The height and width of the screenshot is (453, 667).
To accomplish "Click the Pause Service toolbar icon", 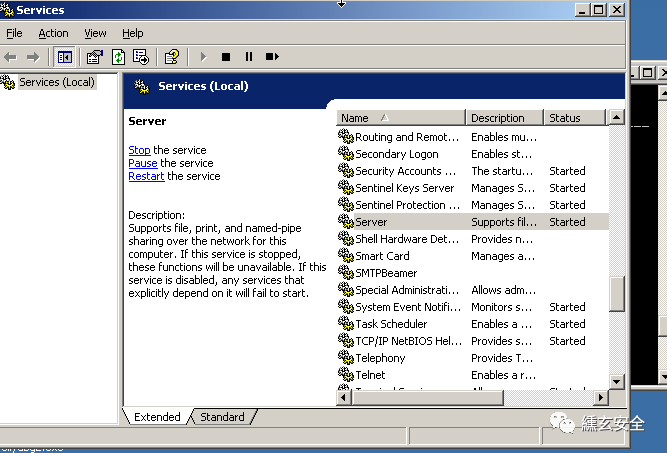I will [249, 57].
